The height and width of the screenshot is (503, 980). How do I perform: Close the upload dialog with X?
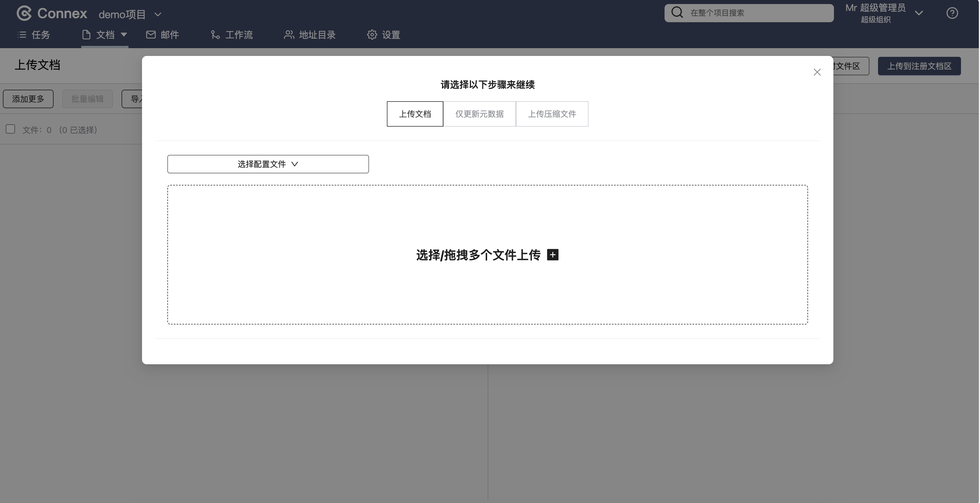(x=817, y=72)
